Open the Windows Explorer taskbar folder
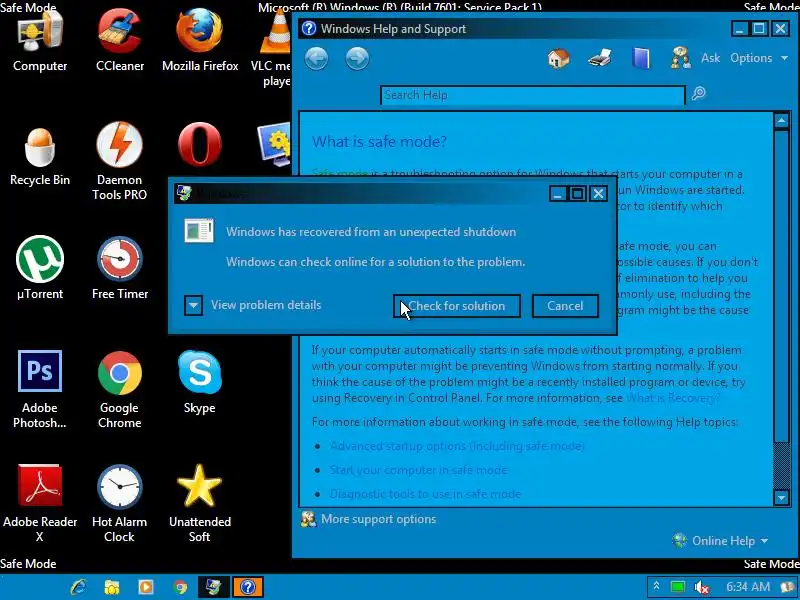The image size is (800, 600). 112,587
